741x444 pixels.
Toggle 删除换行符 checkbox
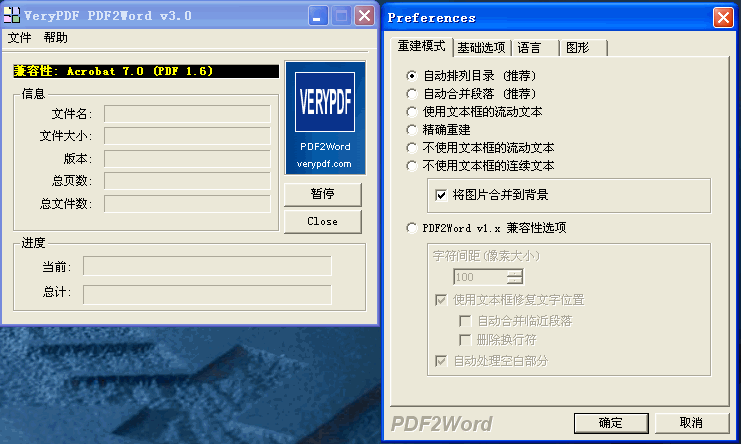click(465, 340)
